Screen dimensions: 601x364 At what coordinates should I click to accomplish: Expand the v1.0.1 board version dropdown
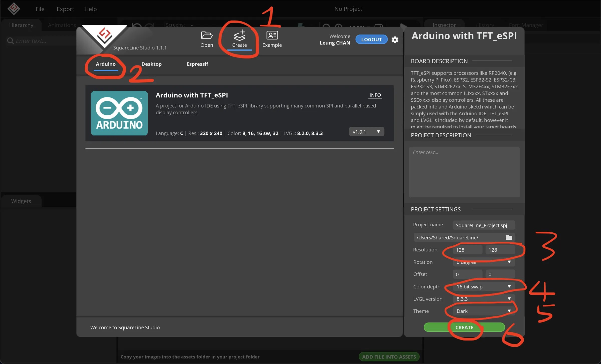[x=366, y=132]
